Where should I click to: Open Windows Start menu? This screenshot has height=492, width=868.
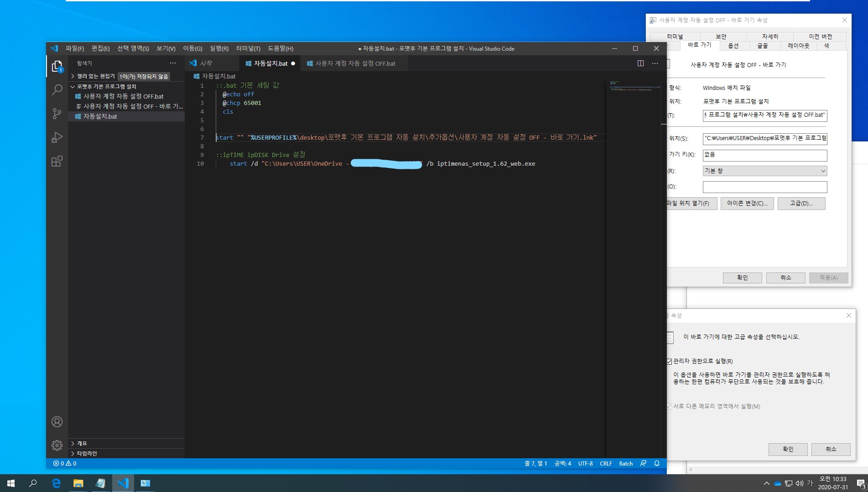tap(11, 483)
